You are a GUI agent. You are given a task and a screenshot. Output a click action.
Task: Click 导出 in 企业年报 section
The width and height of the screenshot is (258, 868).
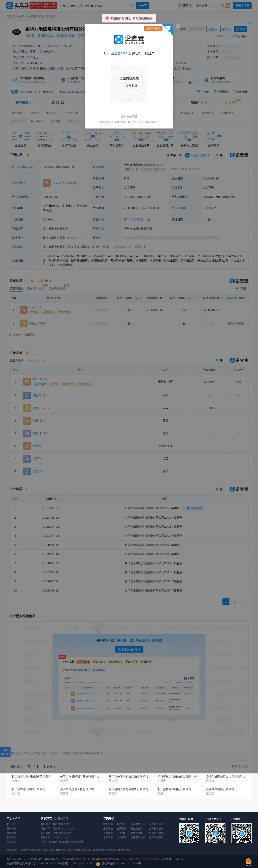point(220,489)
